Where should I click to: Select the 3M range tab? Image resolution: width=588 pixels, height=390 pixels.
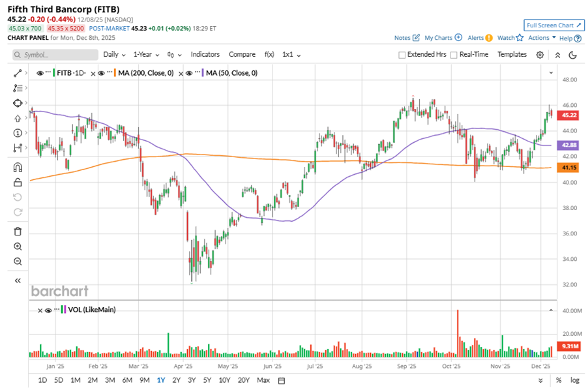pos(110,380)
